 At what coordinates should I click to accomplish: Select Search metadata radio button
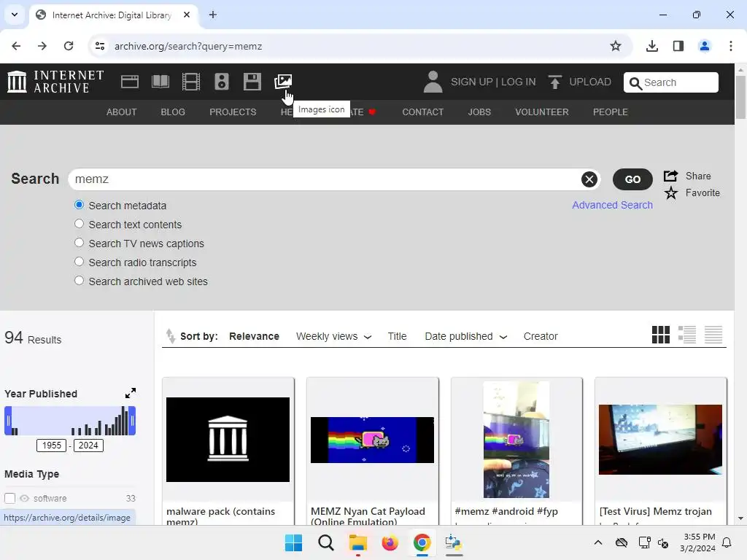click(79, 205)
